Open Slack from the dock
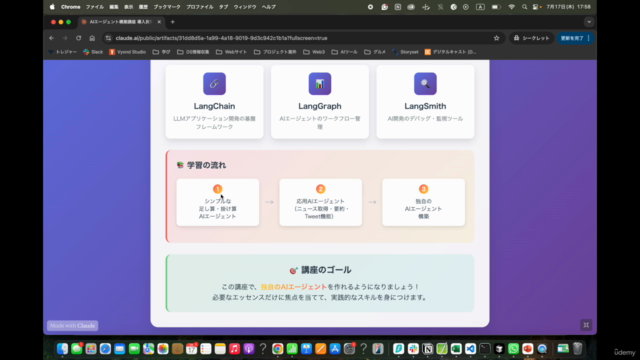 [413, 349]
